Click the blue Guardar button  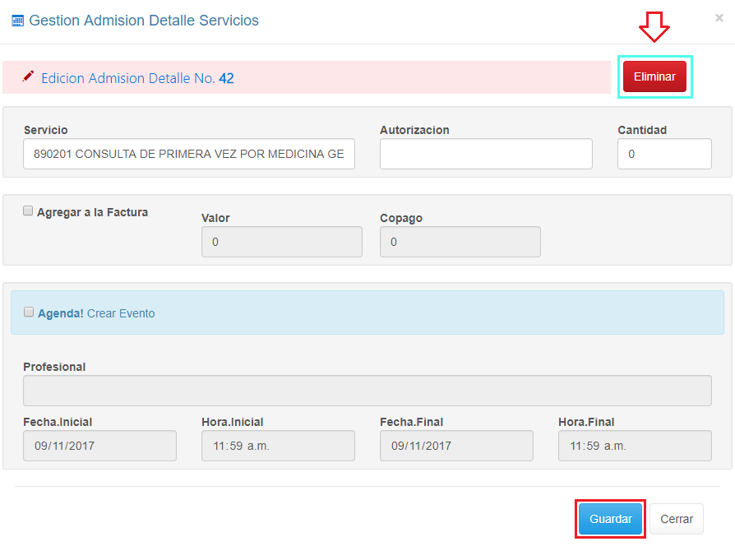point(610,519)
